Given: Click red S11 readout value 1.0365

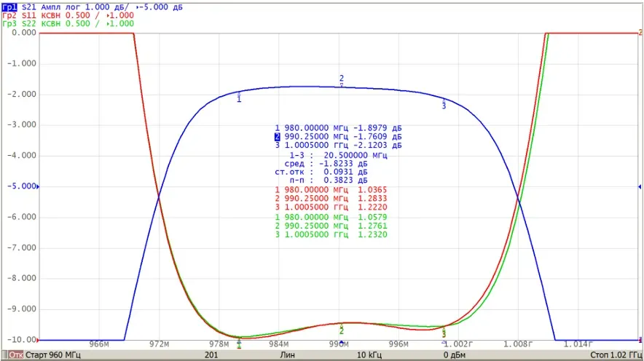Looking at the screenshot, I should [372, 190].
